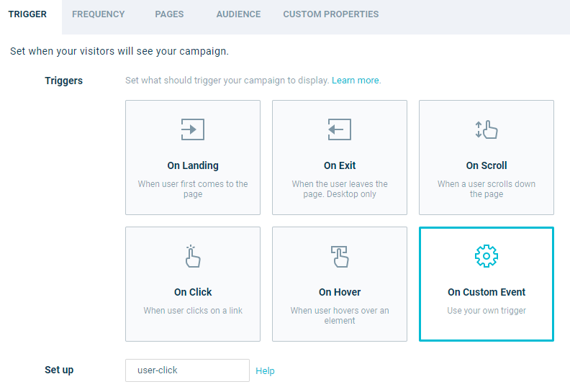
Task: Open the Trigger tab
Action: pyautogui.click(x=27, y=14)
